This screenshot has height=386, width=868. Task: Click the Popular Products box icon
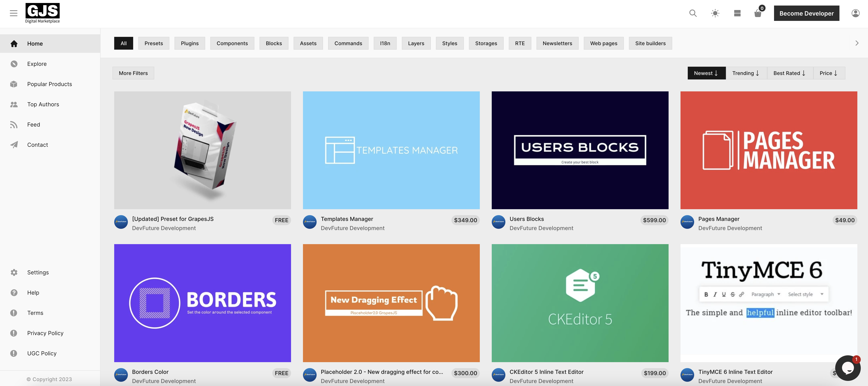coord(14,84)
